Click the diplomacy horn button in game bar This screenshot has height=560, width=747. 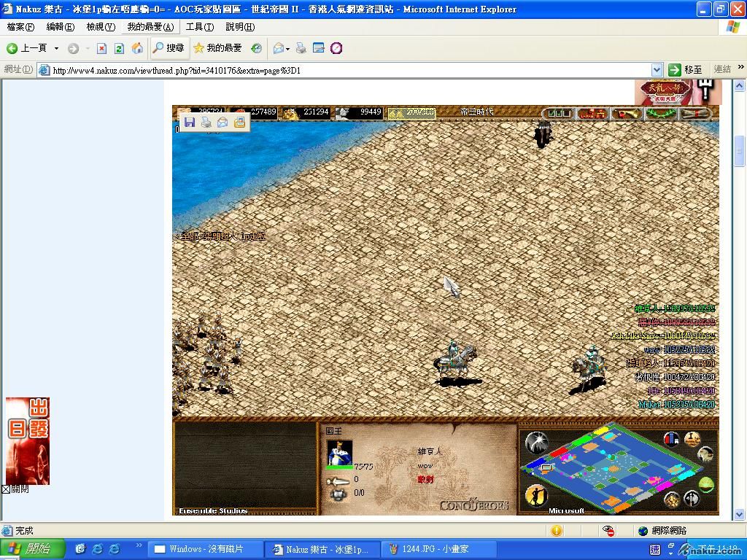coord(627,114)
